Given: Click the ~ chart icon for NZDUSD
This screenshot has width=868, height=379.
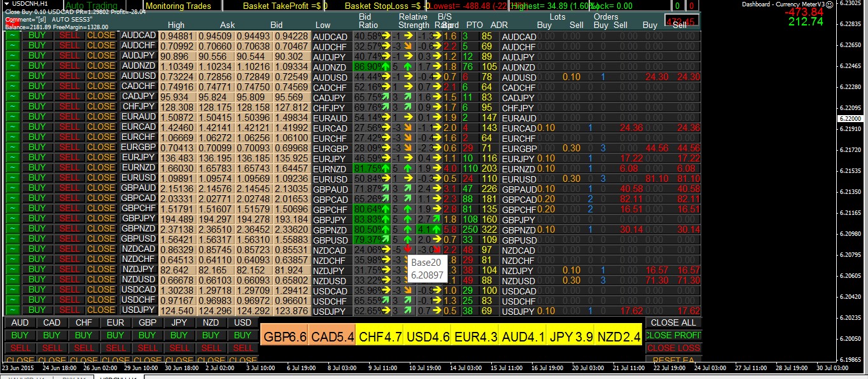Looking at the screenshot, I should coord(11,280).
